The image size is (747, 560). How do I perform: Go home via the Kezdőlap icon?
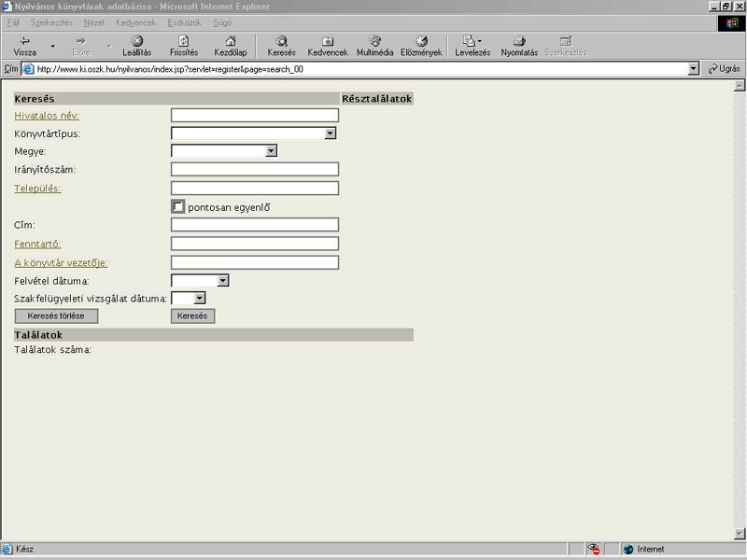[231, 41]
